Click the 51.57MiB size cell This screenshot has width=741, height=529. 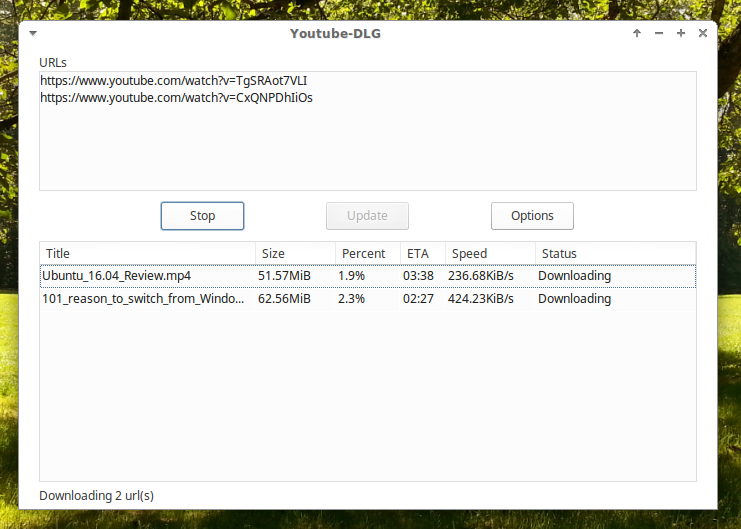pos(284,276)
